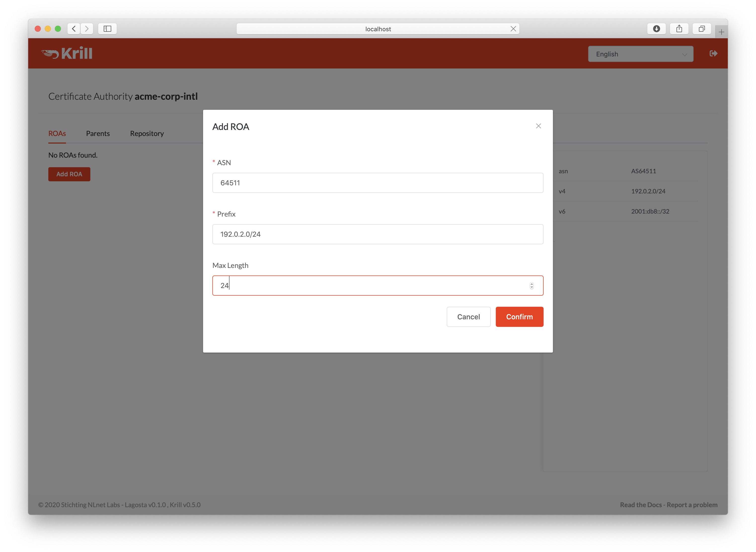Focus the Prefix input field
Image resolution: width=756 pixels, height=552 pixels.
click(x=378, y=234)
